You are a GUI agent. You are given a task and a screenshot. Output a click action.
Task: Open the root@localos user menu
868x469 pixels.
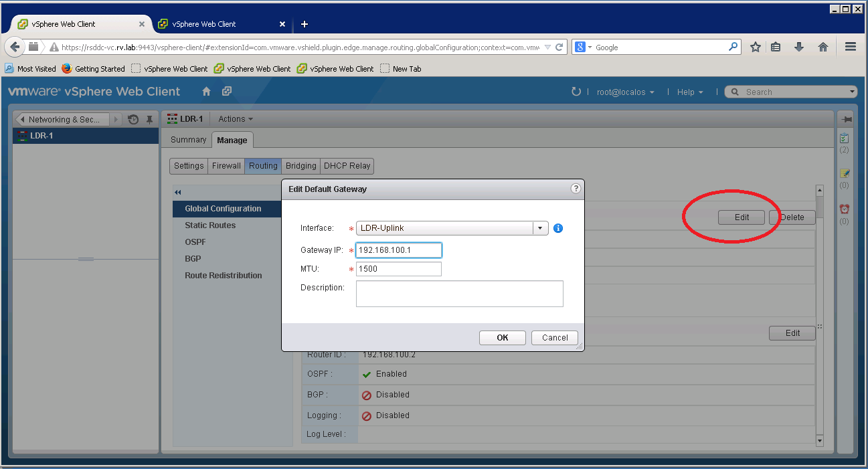coord(625,92)
